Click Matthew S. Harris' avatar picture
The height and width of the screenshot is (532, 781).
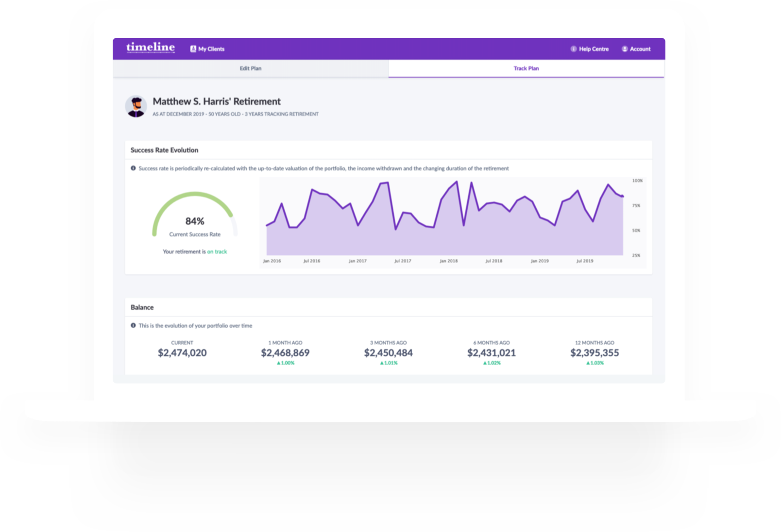pos(136,106)
